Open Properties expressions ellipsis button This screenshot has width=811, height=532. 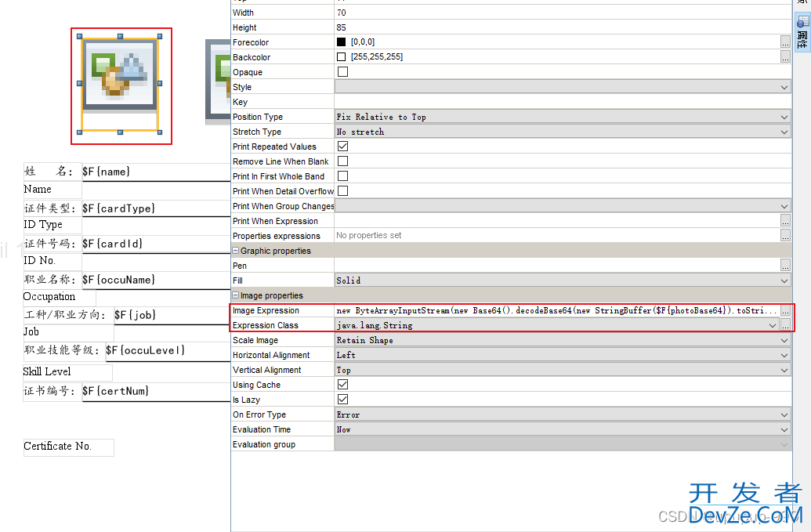(785, 236)
